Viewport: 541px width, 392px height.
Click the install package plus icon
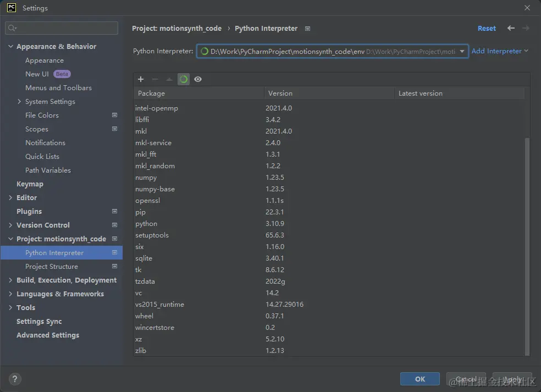click(141, 79)
